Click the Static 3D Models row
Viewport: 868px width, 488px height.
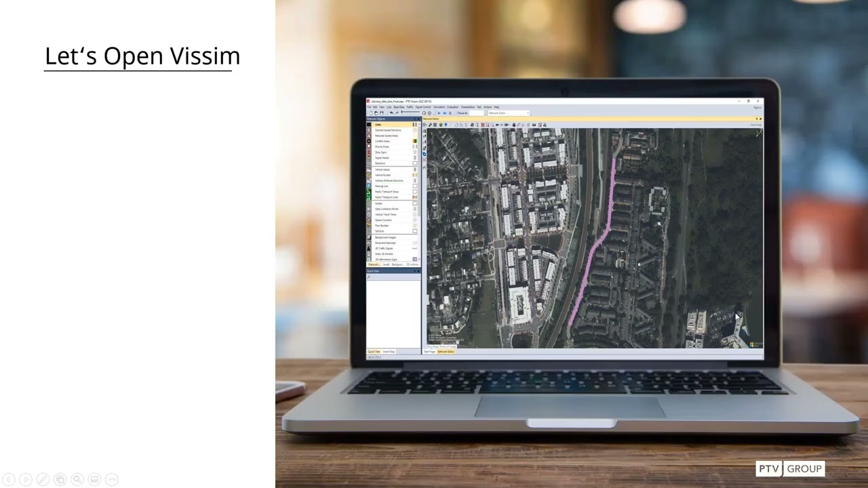(x=393, y=253)
